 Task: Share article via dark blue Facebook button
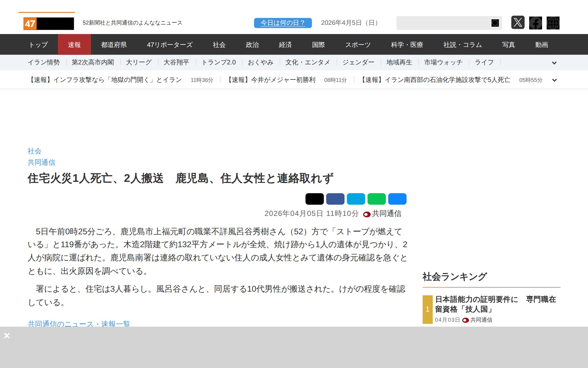click(x=335, y=199)
